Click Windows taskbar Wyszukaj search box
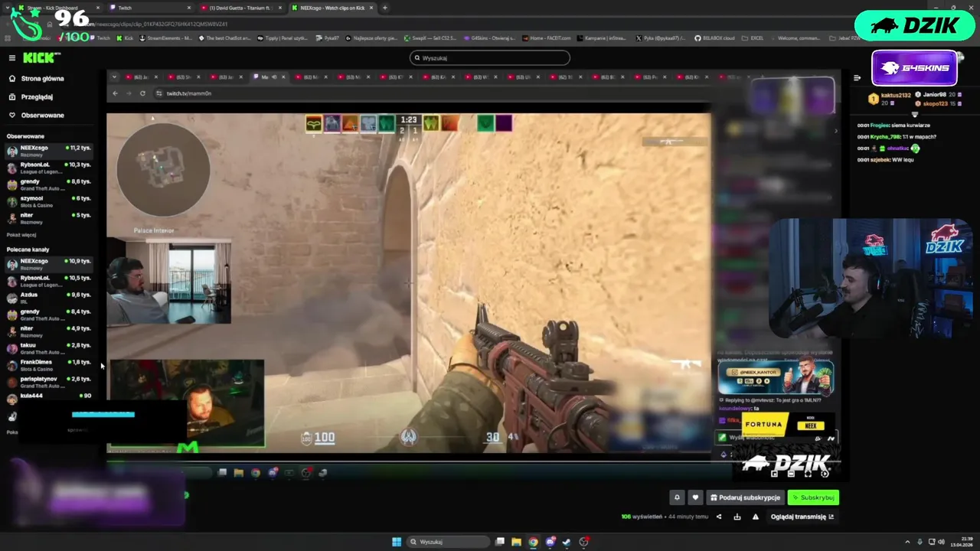The height and width of the screenshot is (551, 980). [449, 542]
